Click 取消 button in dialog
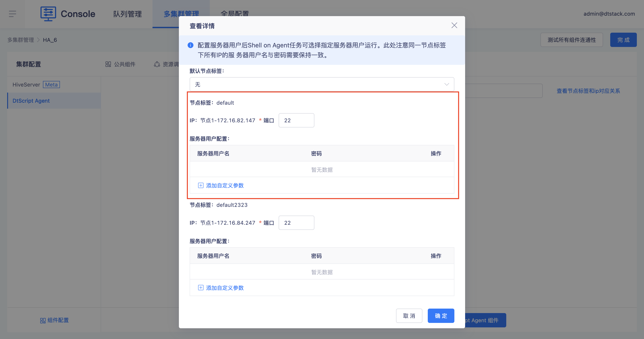This screenshot has width=644, height=339. click(x=409, y=316)
